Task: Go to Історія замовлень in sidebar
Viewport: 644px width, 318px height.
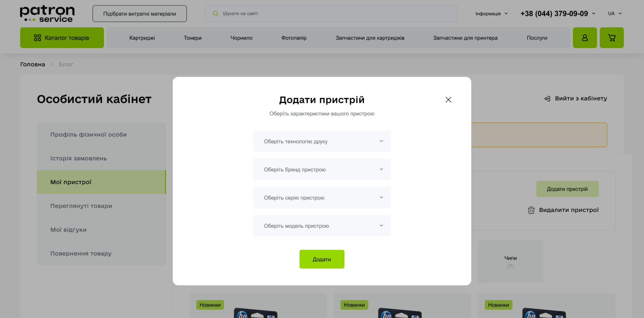Action: (79, 158)
